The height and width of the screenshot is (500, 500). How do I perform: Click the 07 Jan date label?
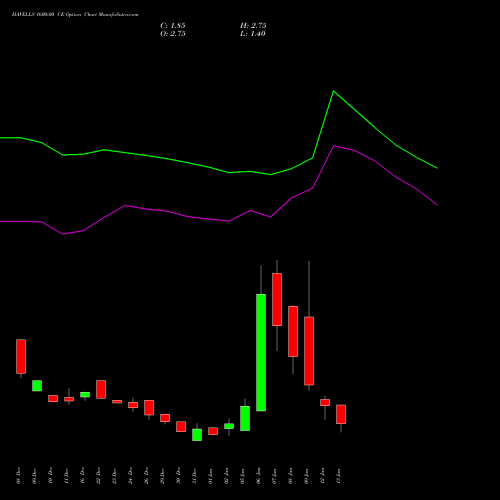(274, 476)
